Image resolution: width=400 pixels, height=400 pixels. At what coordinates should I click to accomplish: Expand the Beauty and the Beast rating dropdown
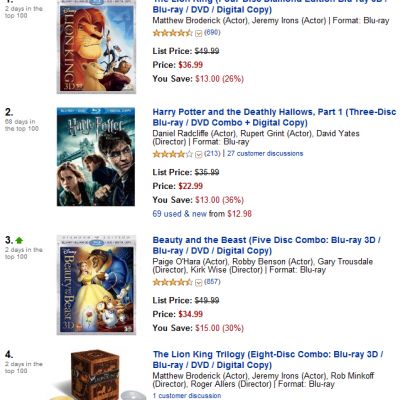point(198,283)
